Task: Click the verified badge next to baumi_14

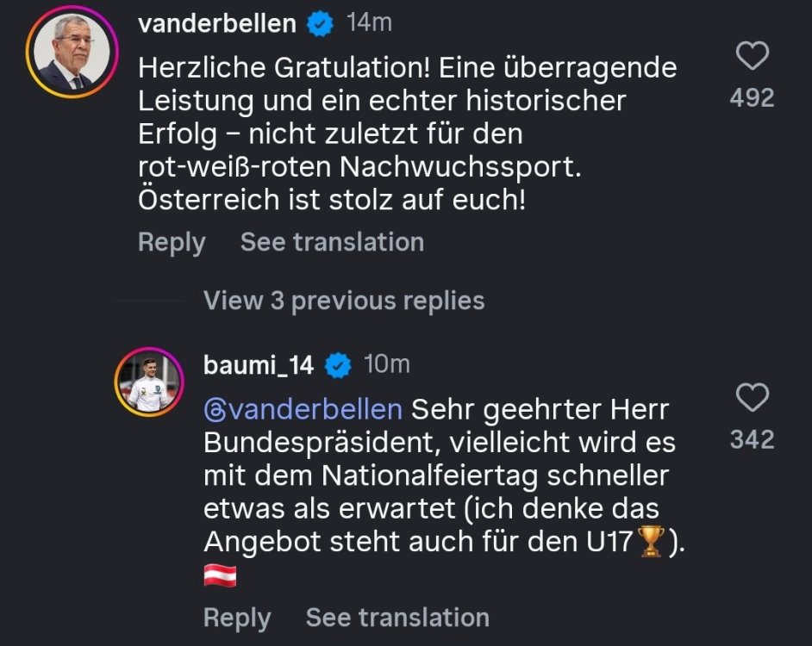Action: (340, 366)
